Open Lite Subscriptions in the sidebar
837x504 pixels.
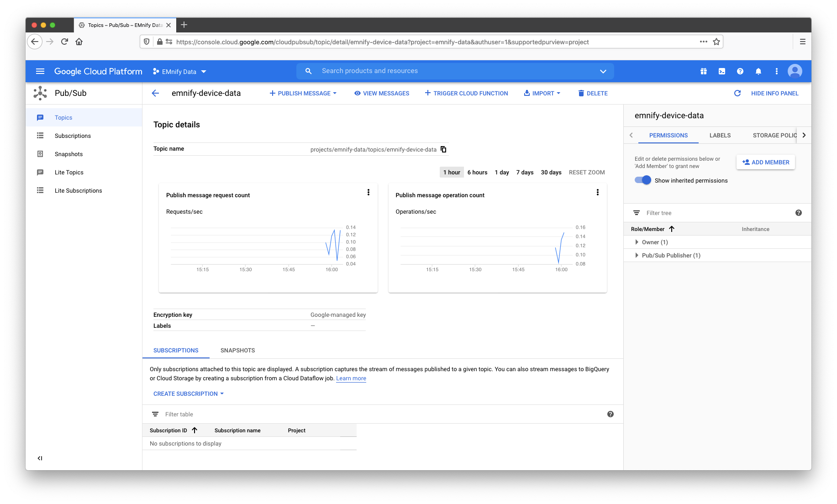(84, 190)
